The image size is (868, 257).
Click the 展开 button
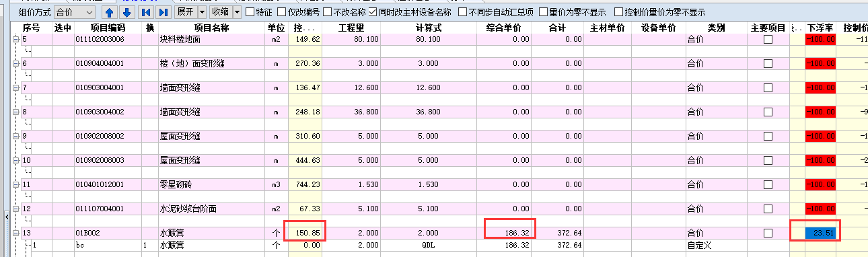point(185,12)
